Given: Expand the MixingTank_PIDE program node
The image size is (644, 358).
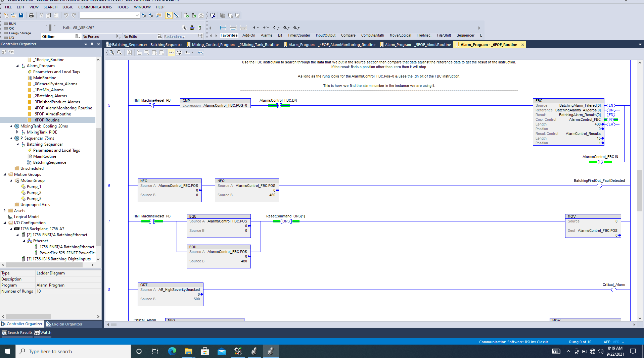Looking at the screenshot, I should pyautogui.click(x=17, y=132).
